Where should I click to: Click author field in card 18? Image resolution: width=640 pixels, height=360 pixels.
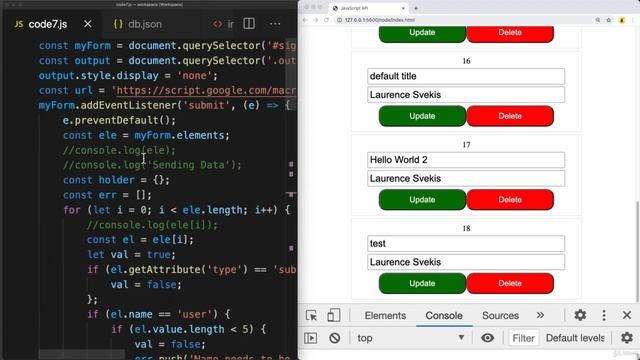pos(466,262)
